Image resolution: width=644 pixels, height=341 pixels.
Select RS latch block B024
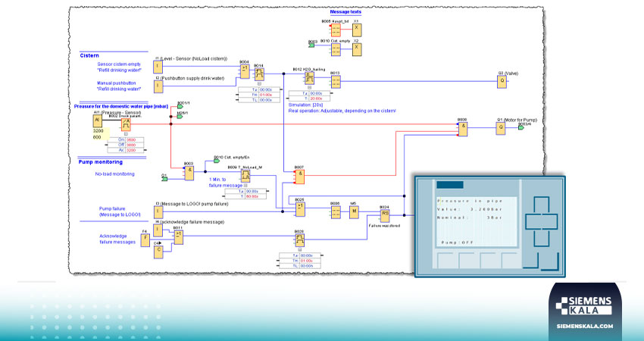coord(385,215)
